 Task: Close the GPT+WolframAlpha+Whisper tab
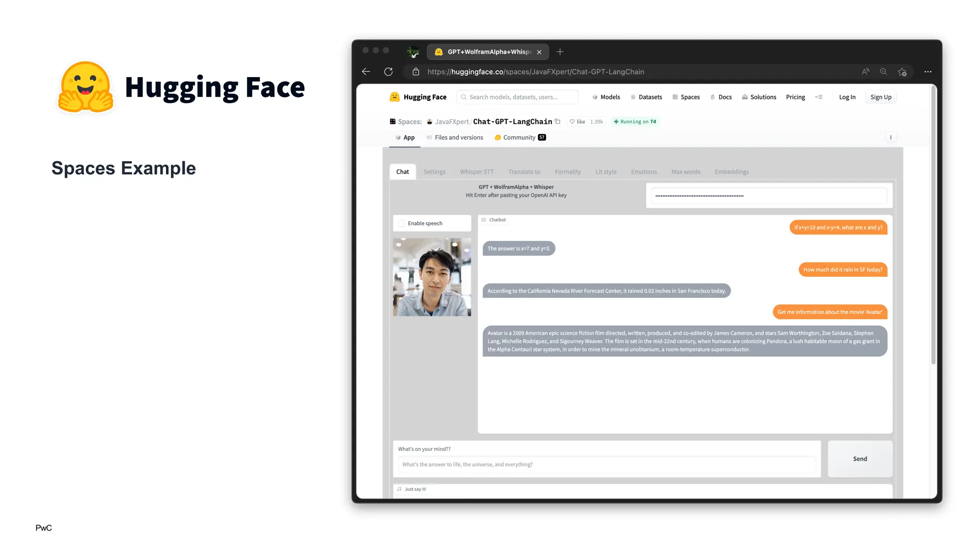pyautogui.click(x=539, y=52)
